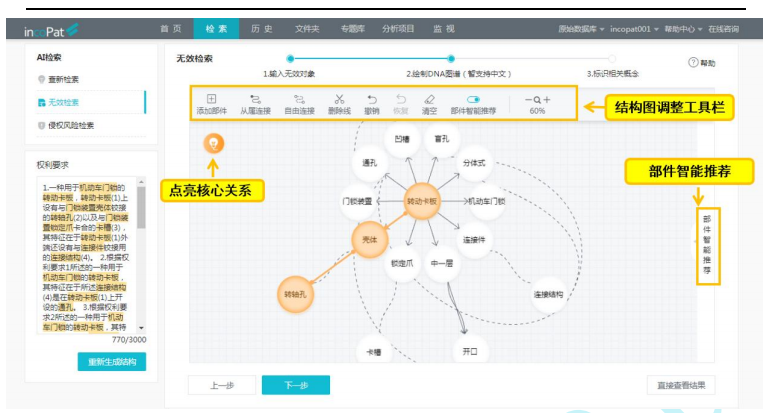Select the 门锁装置 node
The height and width of the screenshot is (413, 767).
[358, 201]
